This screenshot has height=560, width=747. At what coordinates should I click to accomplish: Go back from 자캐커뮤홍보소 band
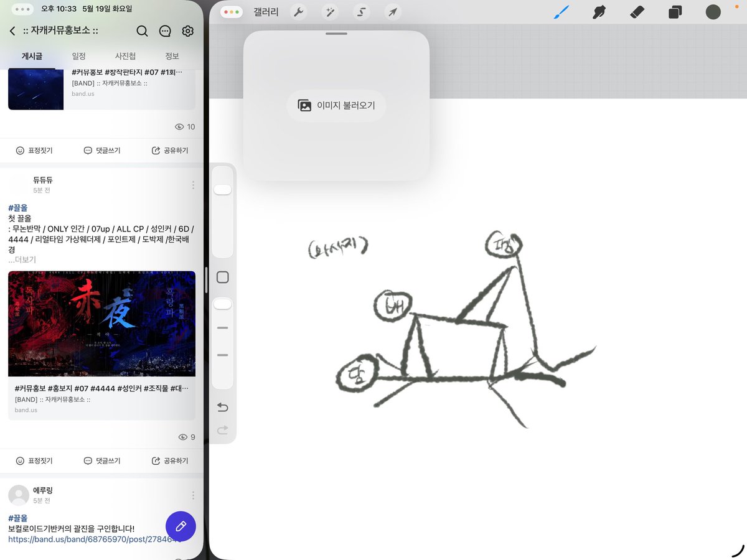pos(12,31)
